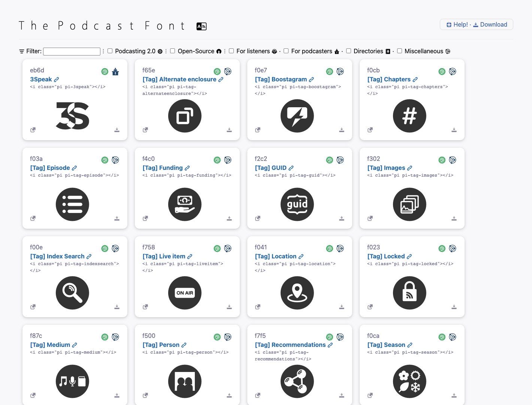Click the Recommendations network icon
This screenshot has width=532, height=405.
297,381
